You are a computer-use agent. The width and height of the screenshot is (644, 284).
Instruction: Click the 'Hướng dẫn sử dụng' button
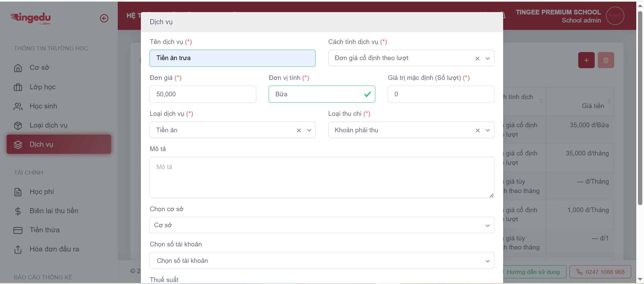533,272
